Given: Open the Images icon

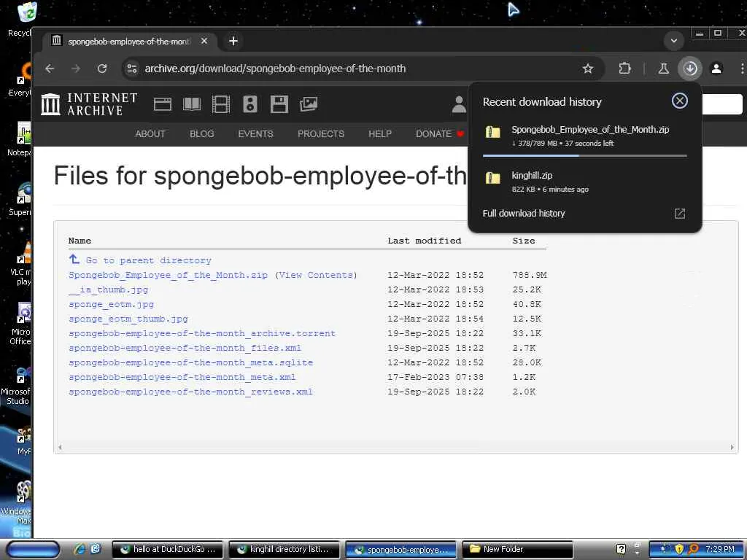Looking at the screenshot, I should point(309,104).
